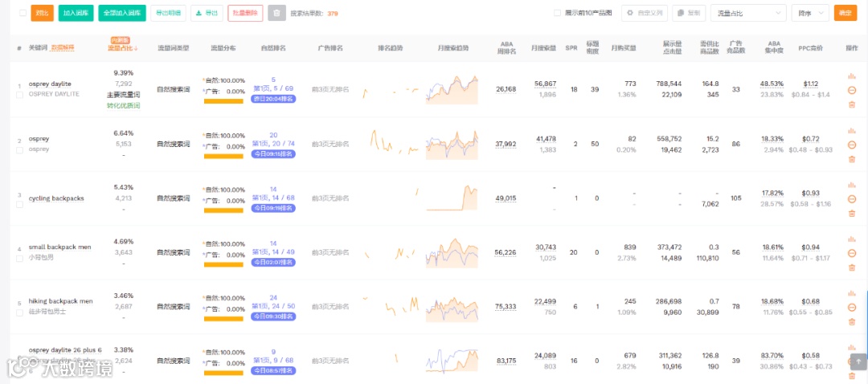
Task: Click the SPR column header
Action: click(571, 48)
